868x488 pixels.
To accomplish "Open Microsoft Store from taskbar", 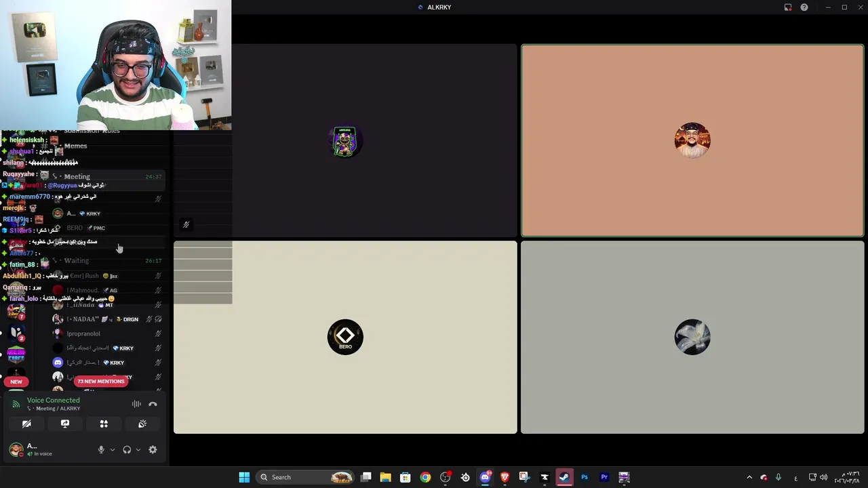I will point(405,477).
